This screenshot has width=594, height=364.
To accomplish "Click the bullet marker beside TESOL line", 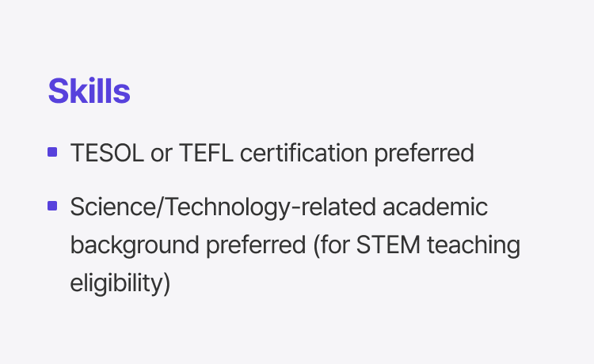I will (x=52, y=152).
